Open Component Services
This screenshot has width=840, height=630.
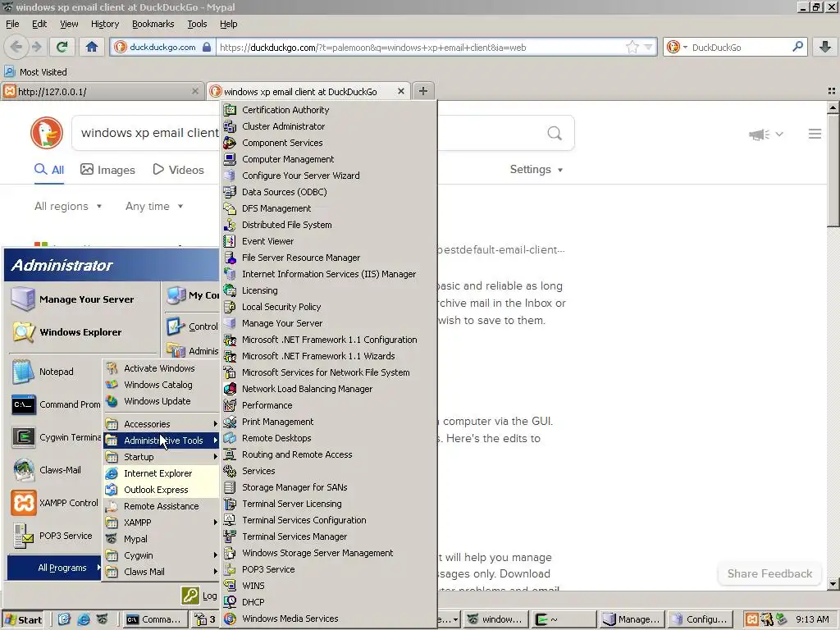[x=329, y=143]
